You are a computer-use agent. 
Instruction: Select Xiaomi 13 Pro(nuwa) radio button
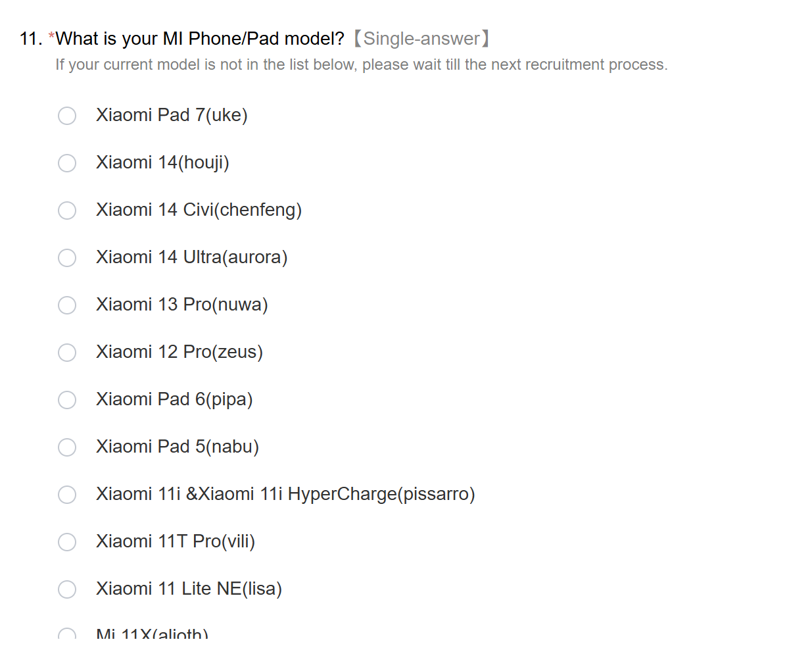67,305
